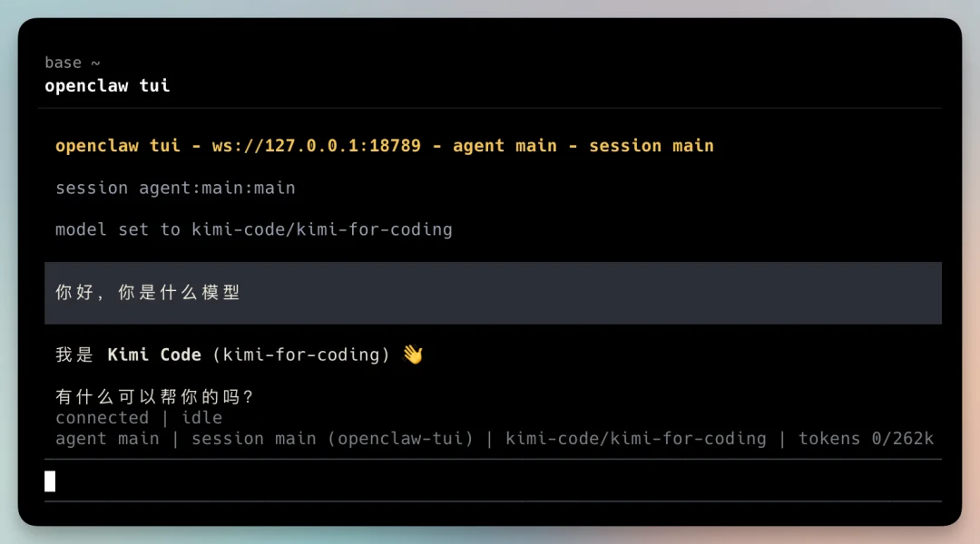This screenshot has width=980, height=544.
Task: Click the "idle" status indicator
Action: pyautogui.click(x=201, y=418)
